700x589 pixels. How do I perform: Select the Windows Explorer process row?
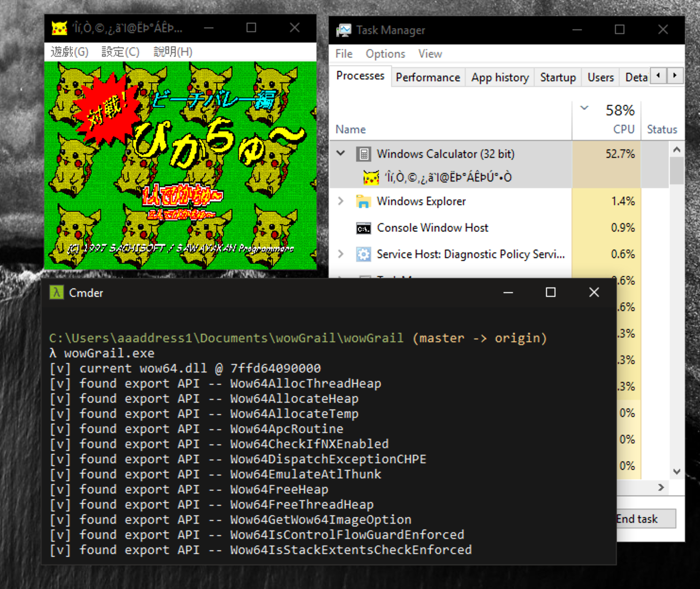(499, 201)
